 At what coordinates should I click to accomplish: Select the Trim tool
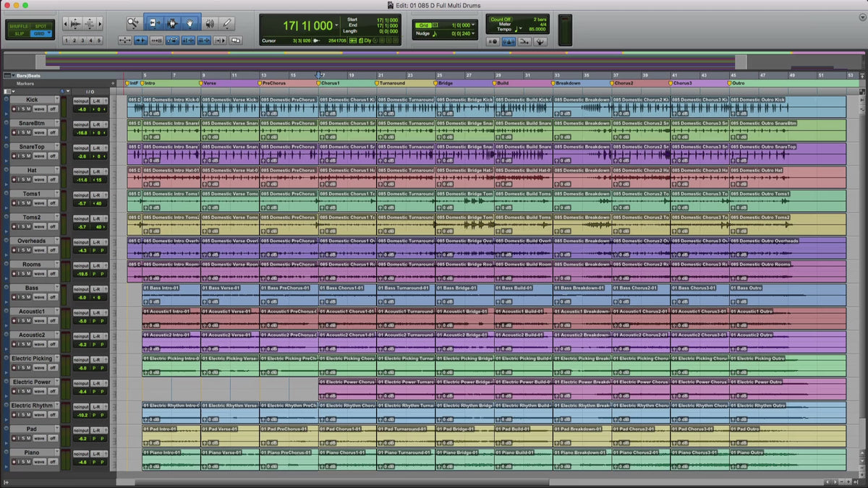coord(154,23)
